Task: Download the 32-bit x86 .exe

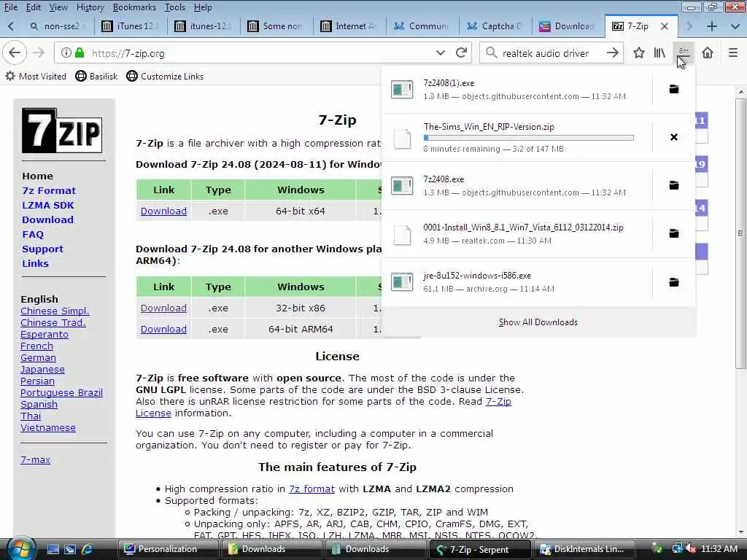Action: [163, 308]
